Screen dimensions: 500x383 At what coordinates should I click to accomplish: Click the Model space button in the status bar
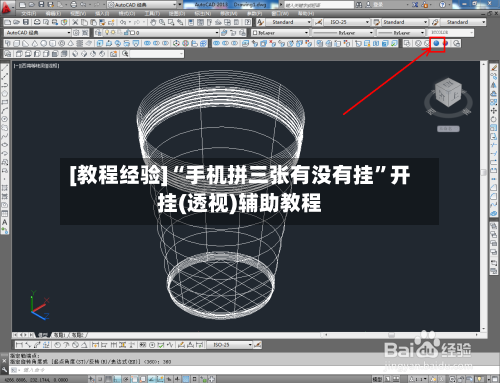point(377,379)
